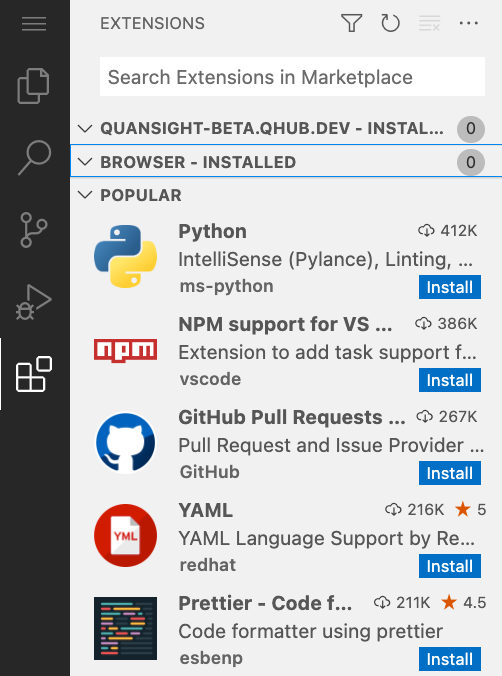Open the Explorer view in the activity bar

[x=34, y=86]
